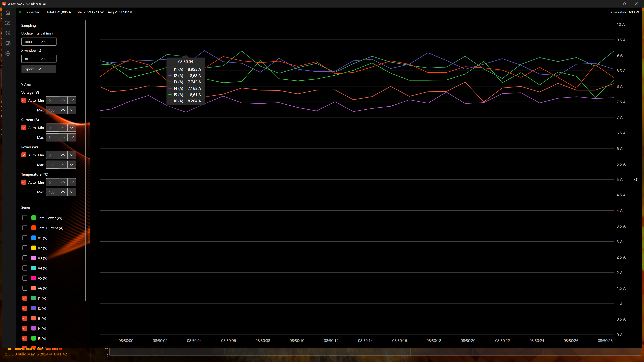
Task: Enable the V1 (V) series checkbox
Action: coord(25,238)
